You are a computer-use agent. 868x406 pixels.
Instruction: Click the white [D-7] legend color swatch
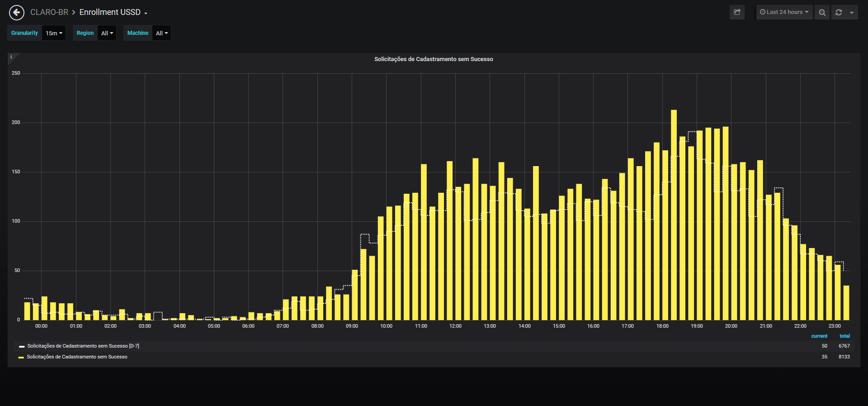(x=22, y=346)
